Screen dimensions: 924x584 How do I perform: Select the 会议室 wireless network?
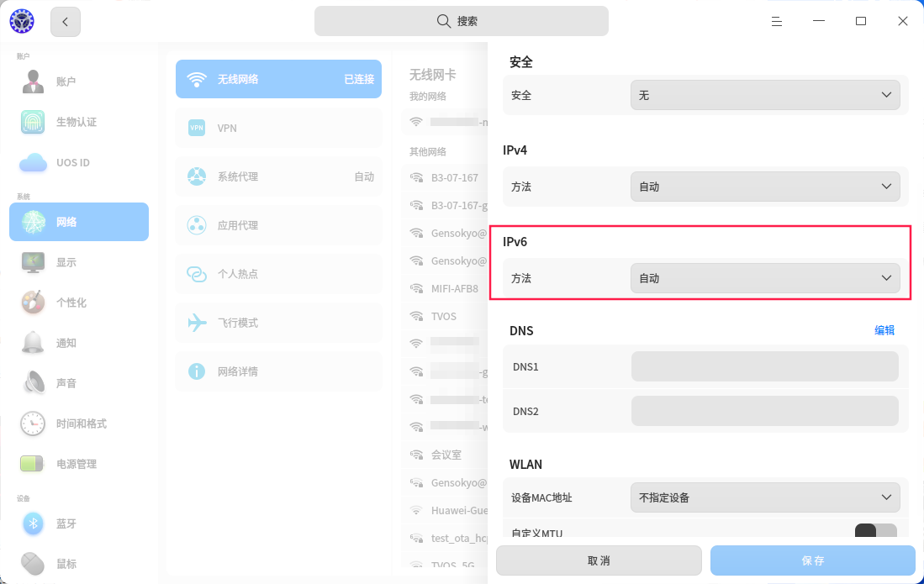[446, 455]
